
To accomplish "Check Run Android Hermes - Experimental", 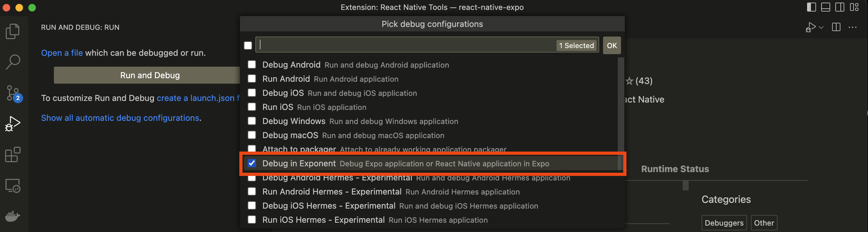I will pos(252,192).
